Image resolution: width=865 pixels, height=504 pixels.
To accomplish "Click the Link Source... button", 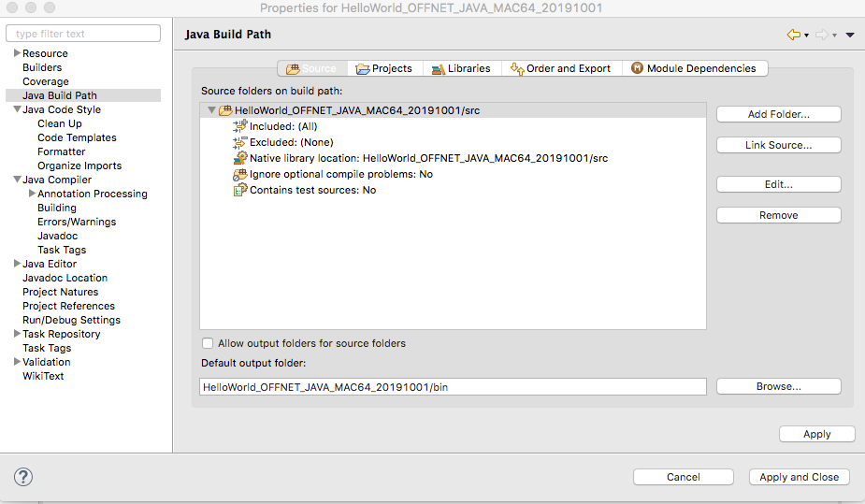I will pos(778,145).
